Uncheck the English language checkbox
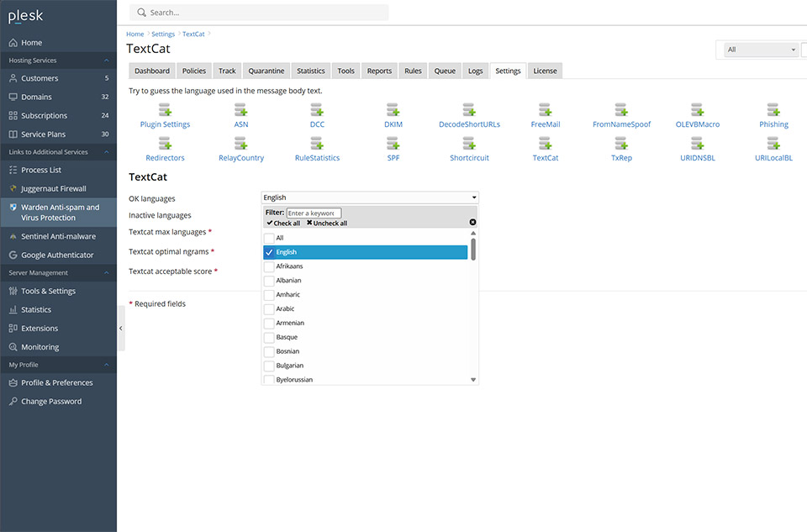 coord(269,252)
